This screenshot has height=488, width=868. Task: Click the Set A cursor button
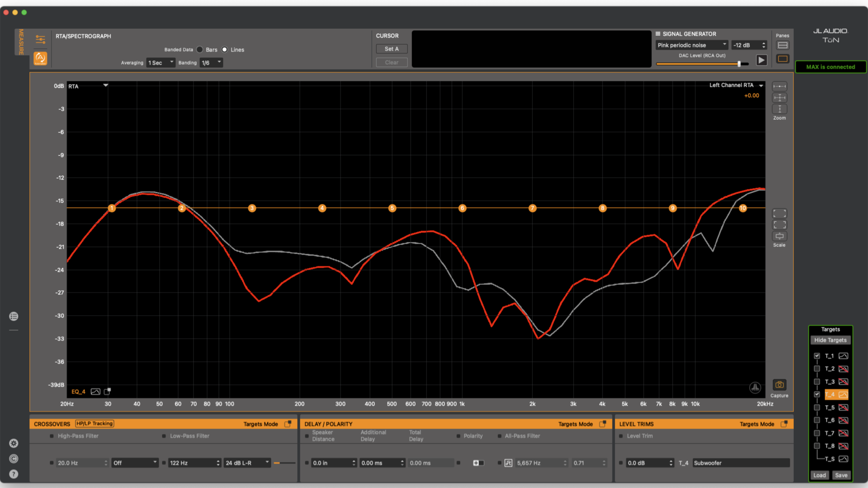click(x=392, y=49)
